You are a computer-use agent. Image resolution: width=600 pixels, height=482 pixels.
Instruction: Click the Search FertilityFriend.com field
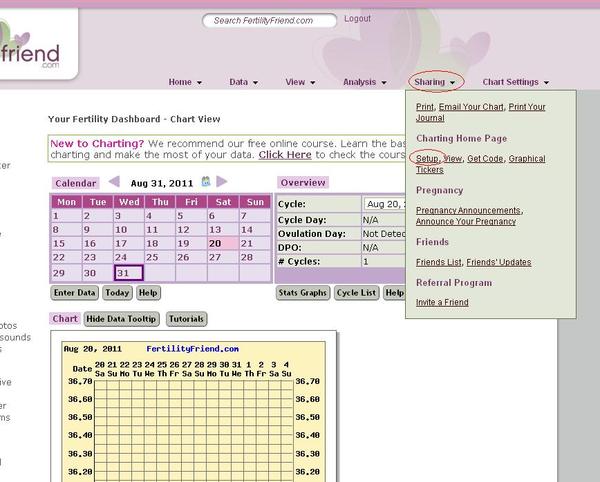270,20
